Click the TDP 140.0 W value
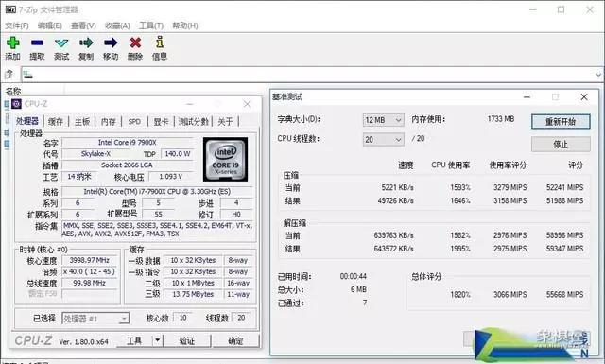 (x=177, y=153)
